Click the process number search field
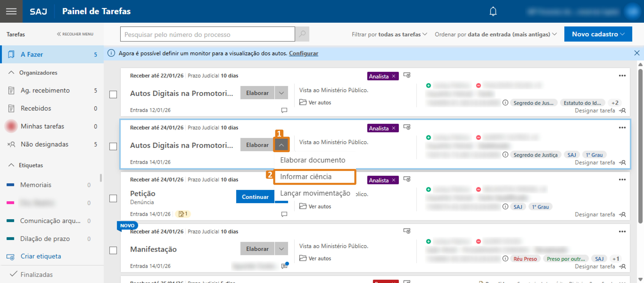 208,34
